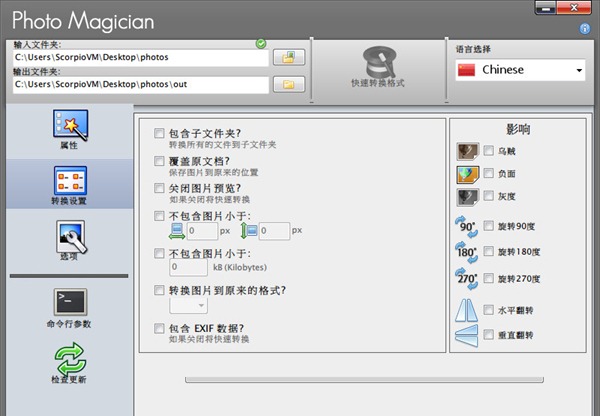Click the rotate 180° icon
Viewport: 600px width, 416px height.
[467, 252]
